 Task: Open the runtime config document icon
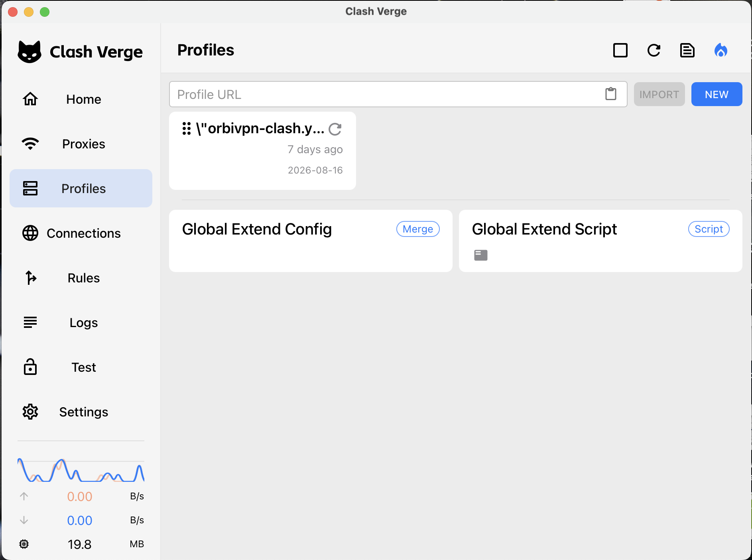point(687,51)
